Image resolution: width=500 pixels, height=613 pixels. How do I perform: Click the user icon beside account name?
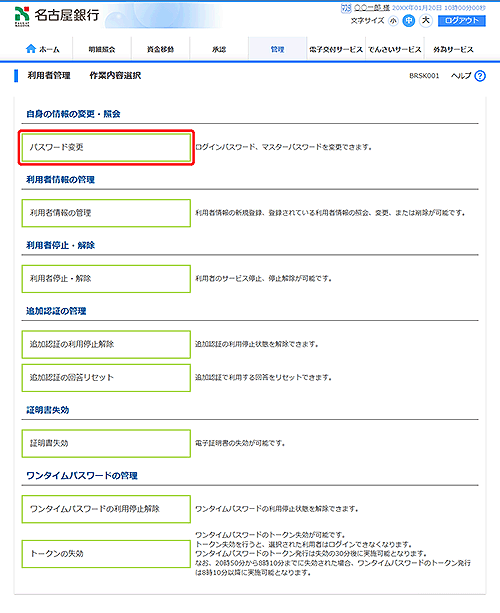point(346,8)
